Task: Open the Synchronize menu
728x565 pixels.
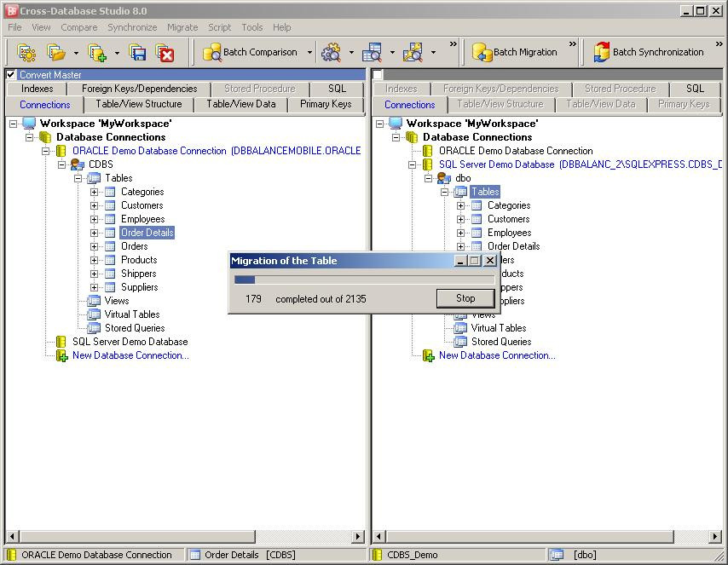Action: (x=132, y=27)
